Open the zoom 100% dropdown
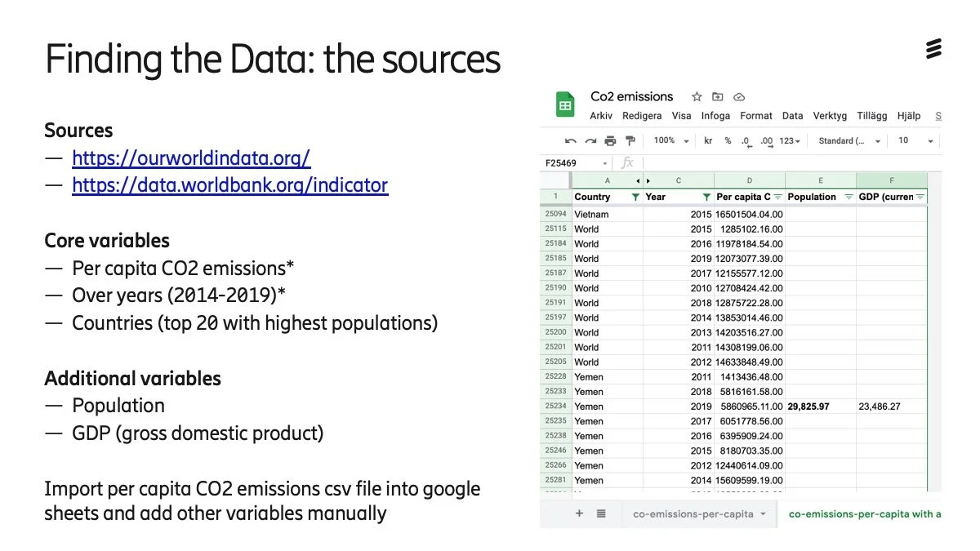This screenshot has width=980, height=551. pyautogui.click(x=671, y=140)
